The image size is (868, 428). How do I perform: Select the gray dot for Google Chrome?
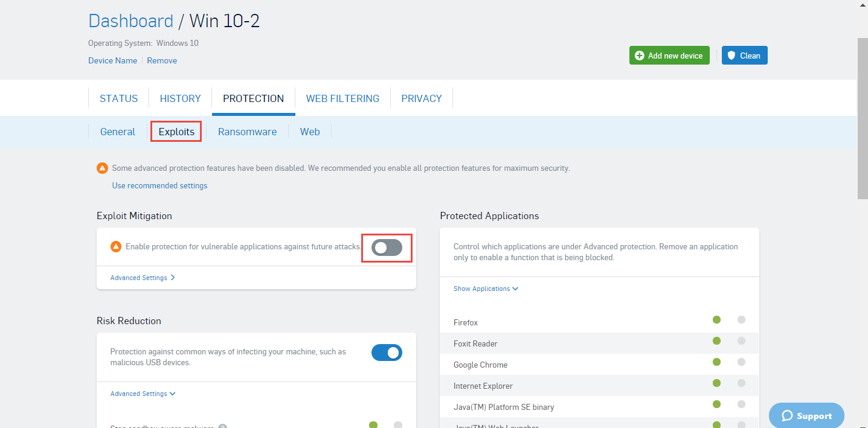[741, 362]
